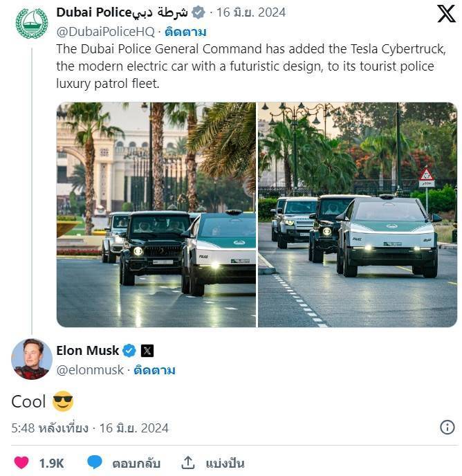Open the @elonmusk handle

click(x=91, y=370)
